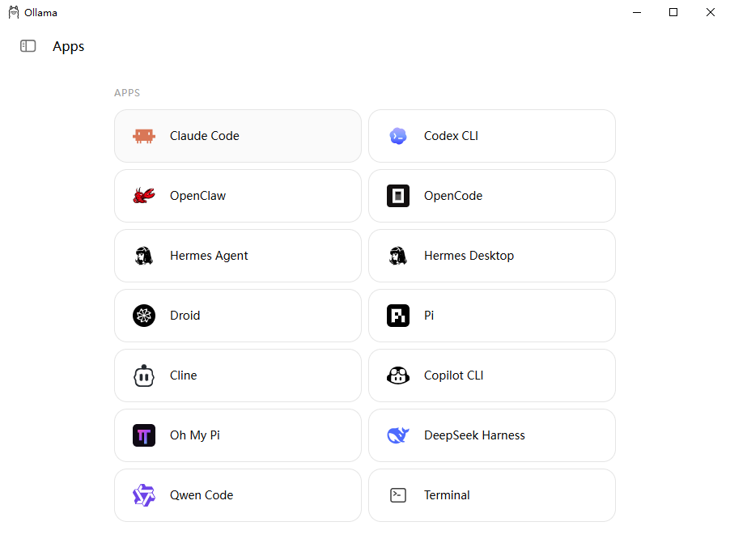The height and width of the screenshot is (560, 730).
Task: Minimize the Ollama window
Action: coord(637,13)
